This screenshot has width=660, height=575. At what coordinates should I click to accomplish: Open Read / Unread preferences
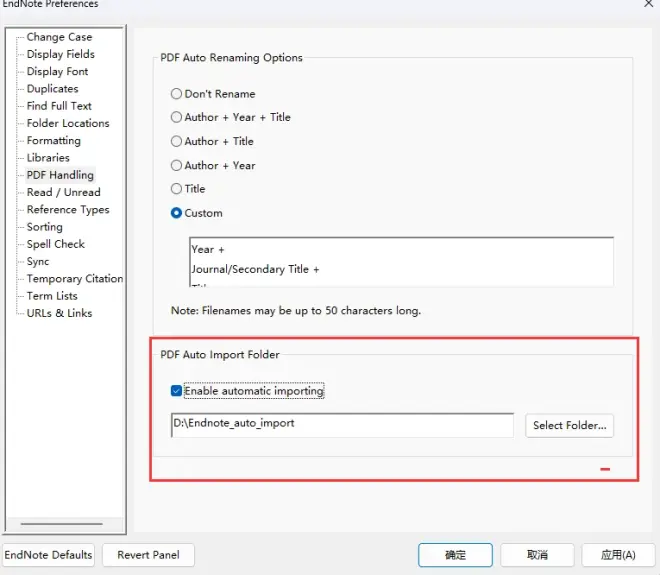(64, 192)
